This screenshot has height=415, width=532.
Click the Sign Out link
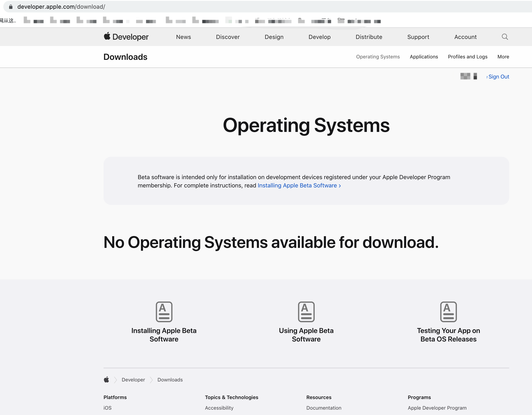click(498, 77)
